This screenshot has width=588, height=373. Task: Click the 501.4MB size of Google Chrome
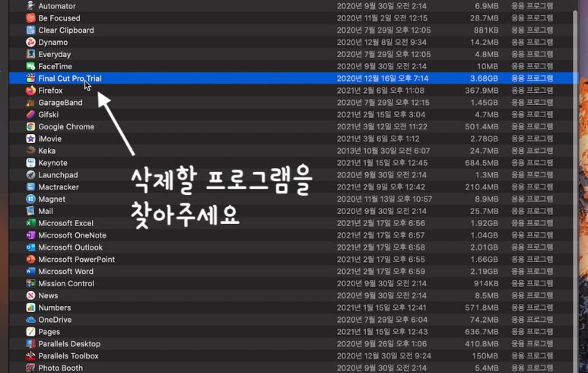pyautogui.click(x=482, y=126)
